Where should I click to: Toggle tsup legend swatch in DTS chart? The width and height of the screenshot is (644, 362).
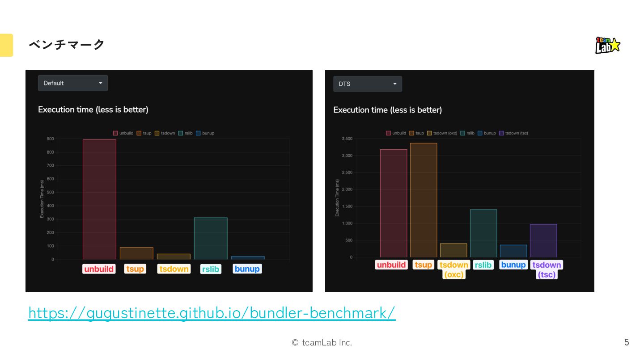click(412, 133)
